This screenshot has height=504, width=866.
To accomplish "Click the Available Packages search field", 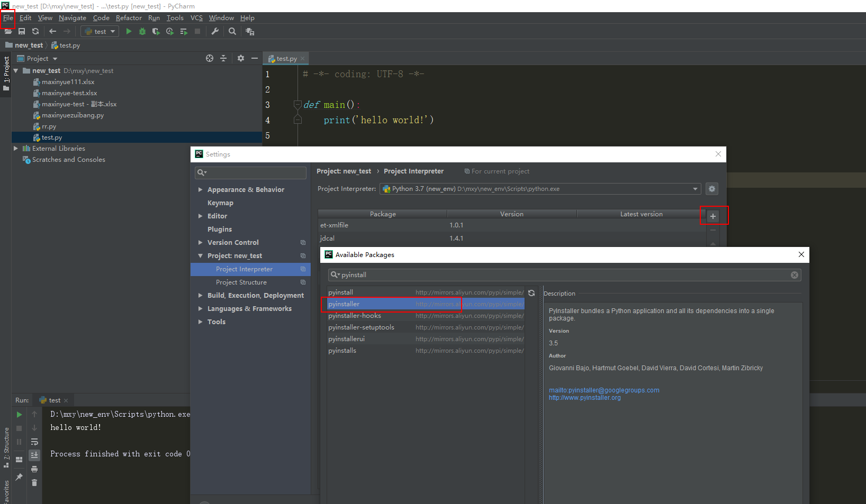I will [564, 275].
